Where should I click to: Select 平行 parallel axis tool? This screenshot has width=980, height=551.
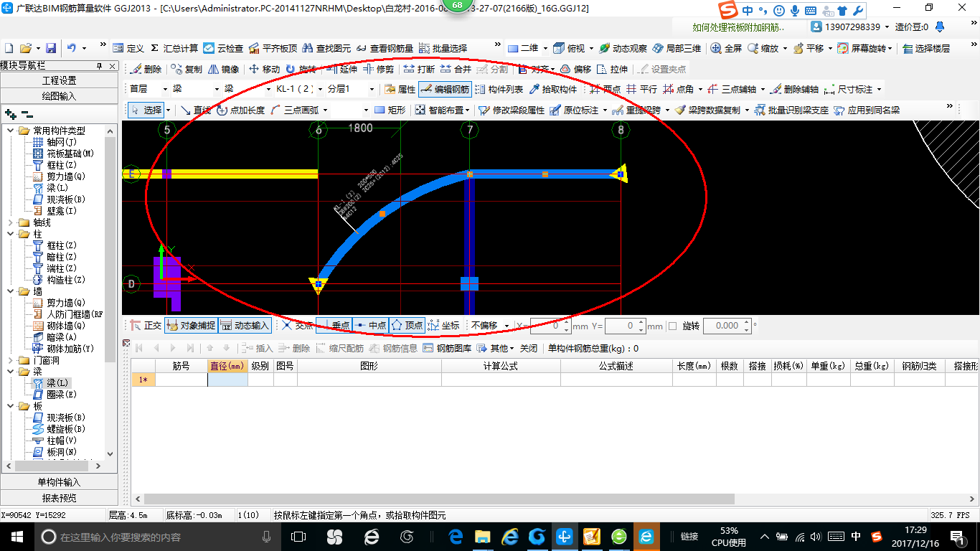click(641, 90)
